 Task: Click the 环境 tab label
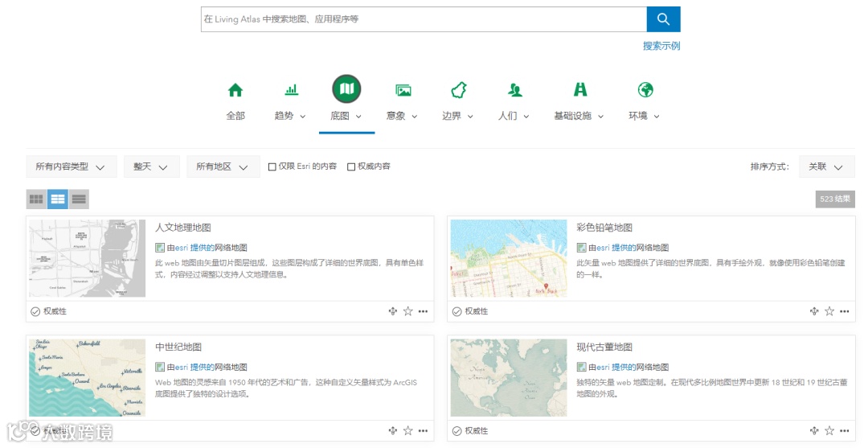pyautogui.click(x=637, y=116)
